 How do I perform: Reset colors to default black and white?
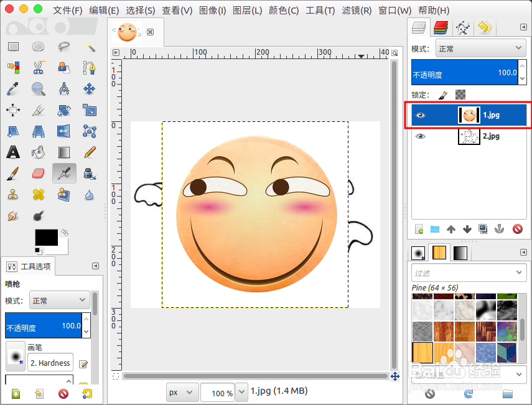tap(39, 251)
